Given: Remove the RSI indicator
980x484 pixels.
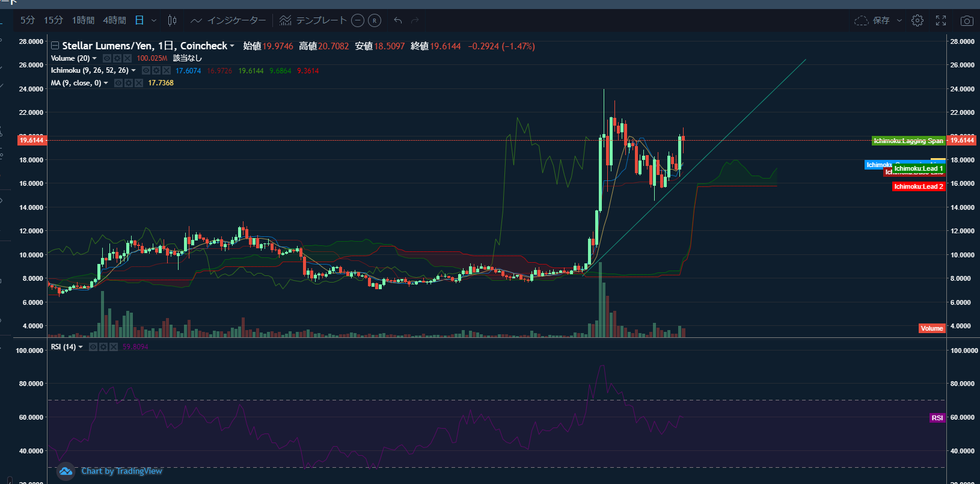Looking at the screenshot, I should (x=114, y=347).
